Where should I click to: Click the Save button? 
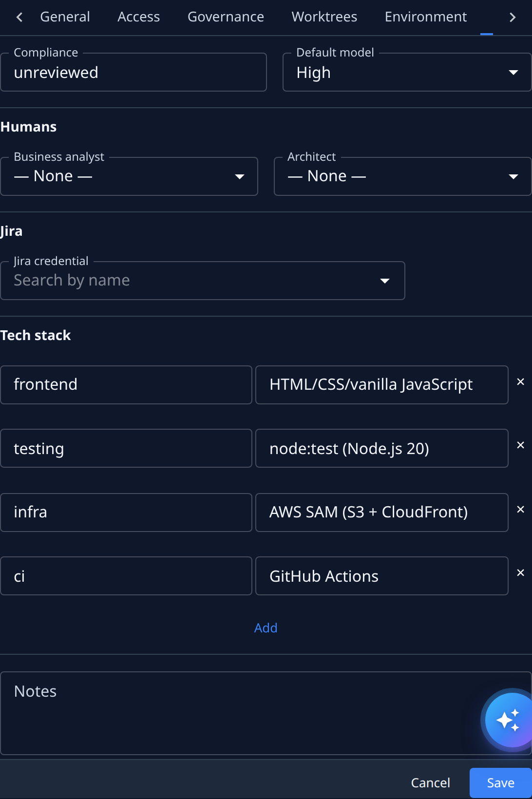click(501, 783)
